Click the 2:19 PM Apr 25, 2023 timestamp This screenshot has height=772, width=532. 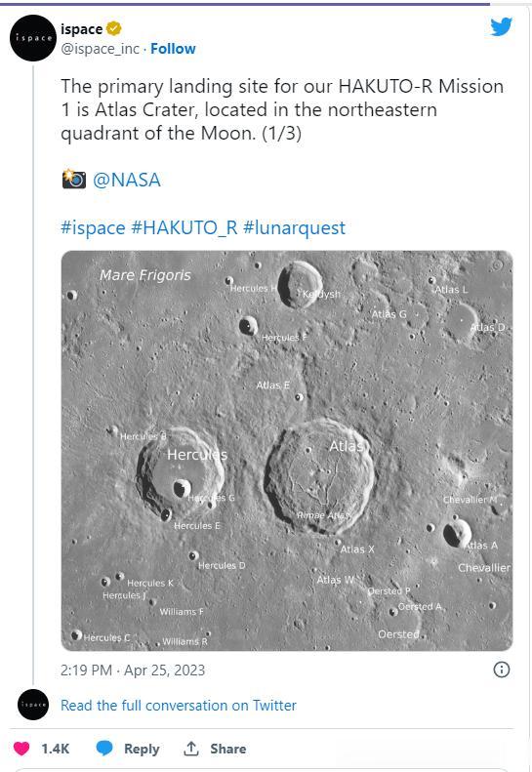pos(133,670)
